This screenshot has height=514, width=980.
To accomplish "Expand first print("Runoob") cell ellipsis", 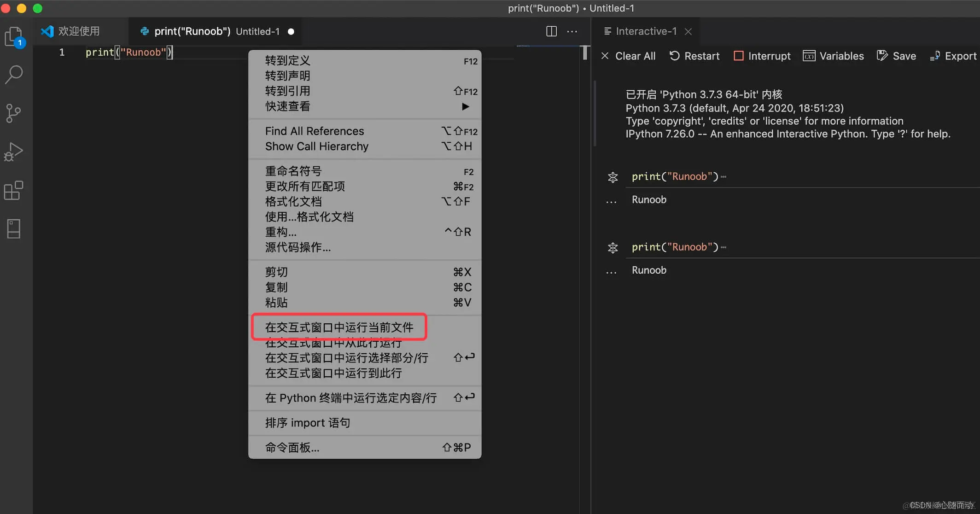I will 724,177.
